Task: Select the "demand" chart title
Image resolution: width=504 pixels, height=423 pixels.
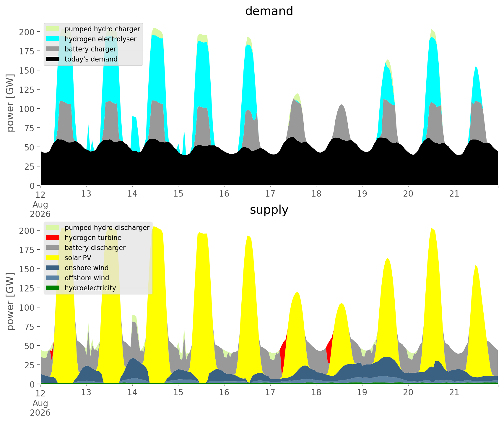Action: click(x=269, y=11)
